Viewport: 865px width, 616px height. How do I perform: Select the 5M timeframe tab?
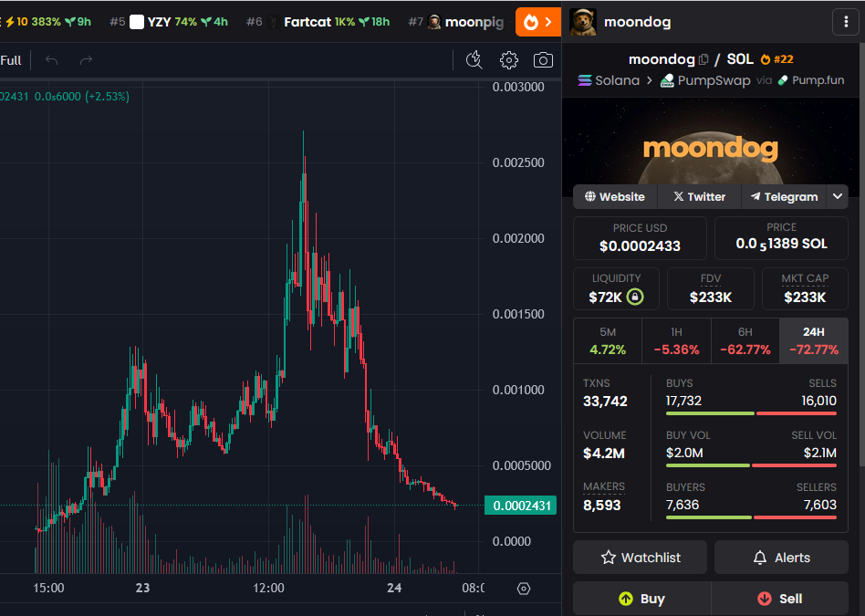pyautogui.click(x=608, y=341)
